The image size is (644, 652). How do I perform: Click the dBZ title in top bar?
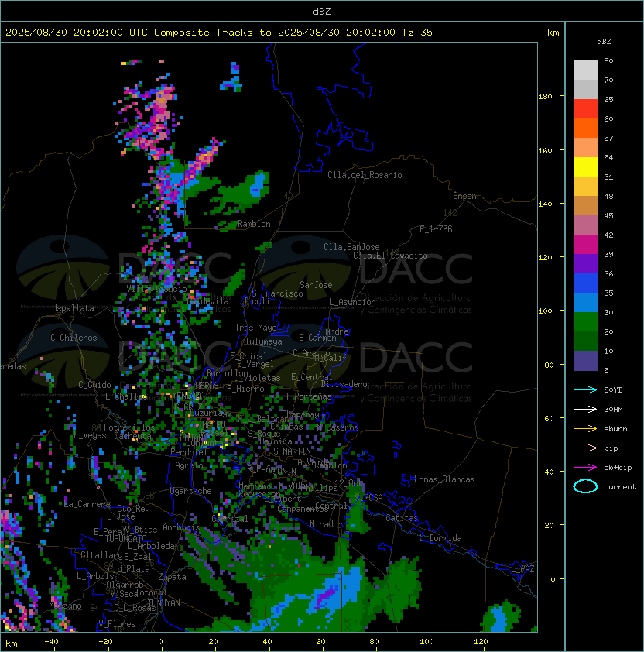(x=322, y=11)
